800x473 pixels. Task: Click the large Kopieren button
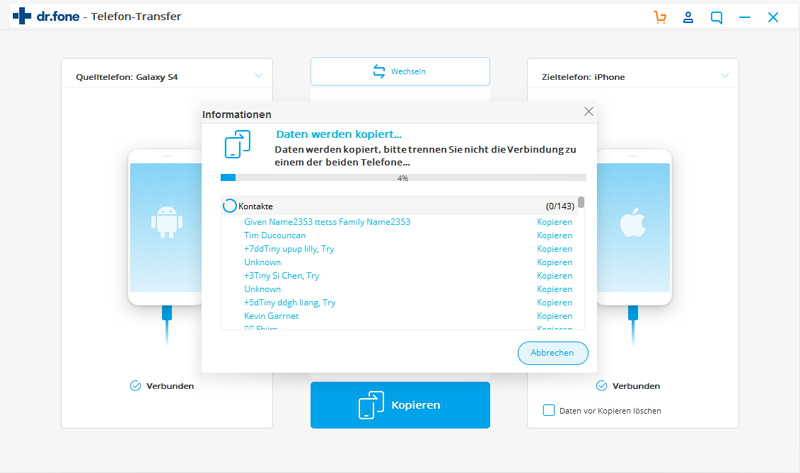400,405
